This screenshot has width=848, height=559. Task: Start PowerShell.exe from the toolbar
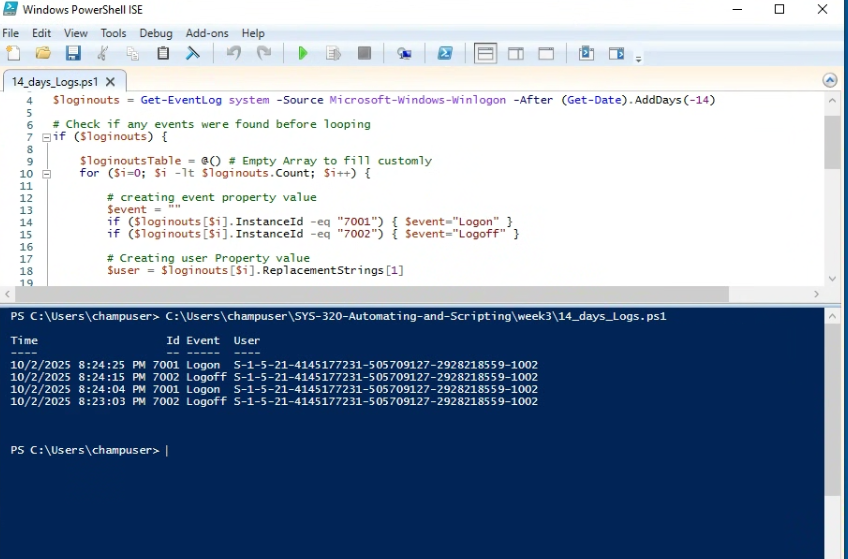click(x=445, y=53)
